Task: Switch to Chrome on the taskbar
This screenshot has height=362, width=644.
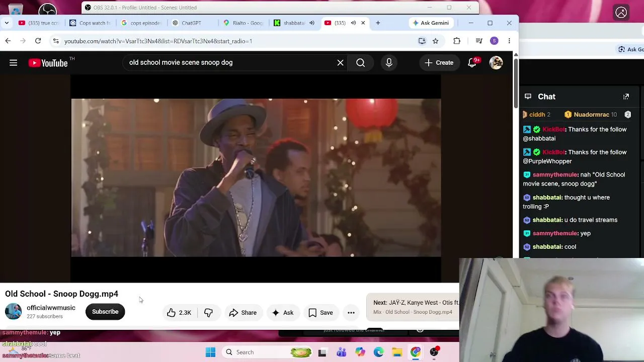Action: [x=416, y=352]
